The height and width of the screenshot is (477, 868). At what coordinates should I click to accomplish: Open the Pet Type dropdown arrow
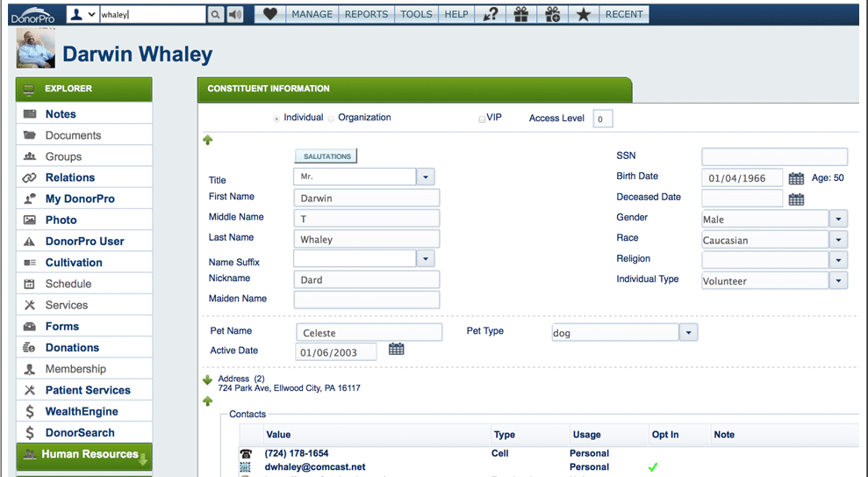pos(688,333)
